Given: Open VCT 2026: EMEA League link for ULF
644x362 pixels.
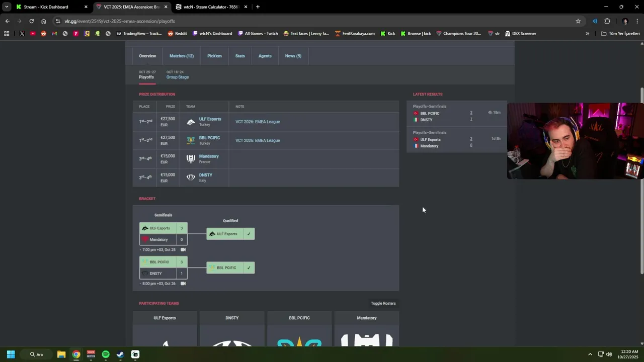Looking at the screenshot, I should 258,122.
